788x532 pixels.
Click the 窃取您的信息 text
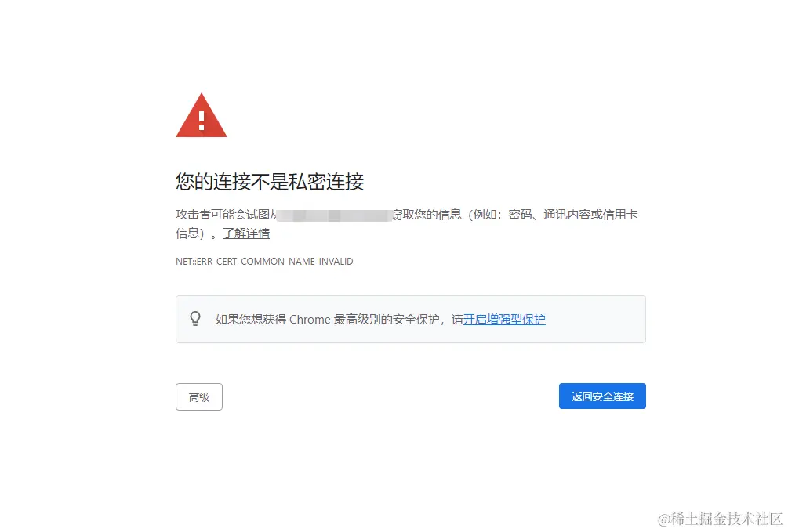(427, 215)
